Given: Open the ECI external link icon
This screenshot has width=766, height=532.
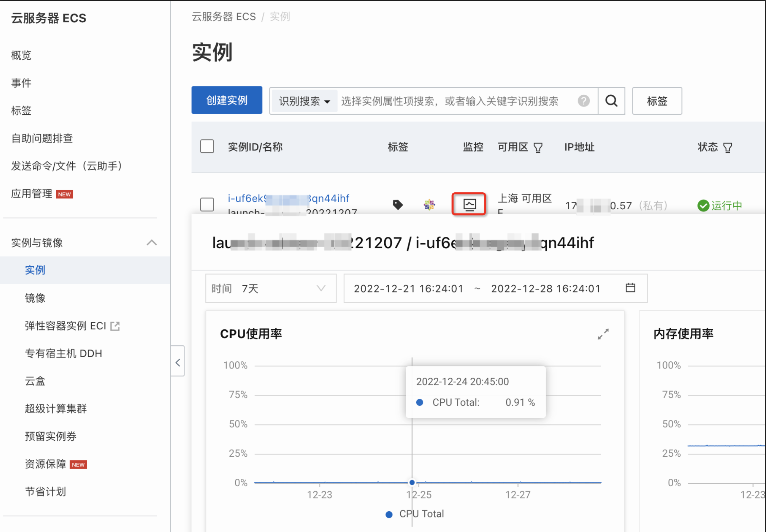Looking at the screenshot, I should tap(115, 326).
